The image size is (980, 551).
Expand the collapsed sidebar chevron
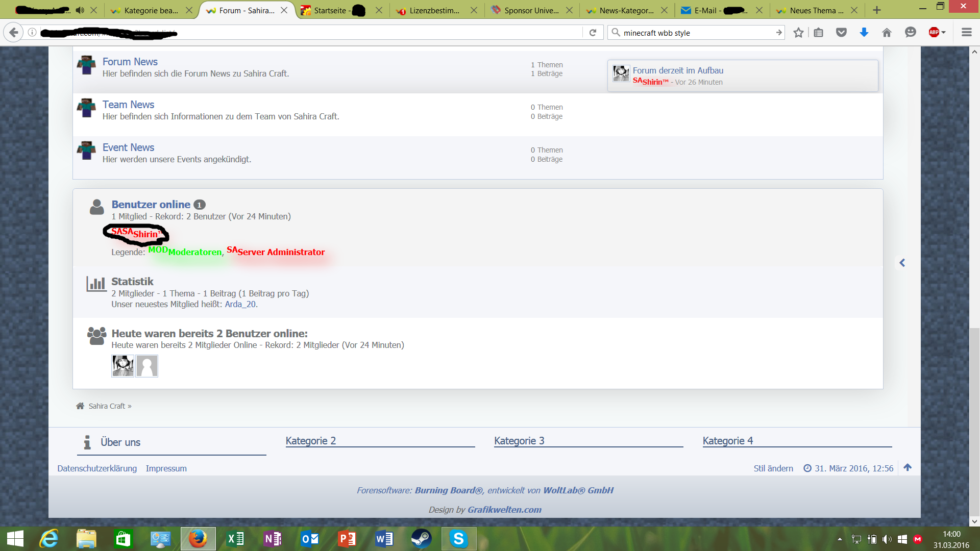click(x=902, y=263)
